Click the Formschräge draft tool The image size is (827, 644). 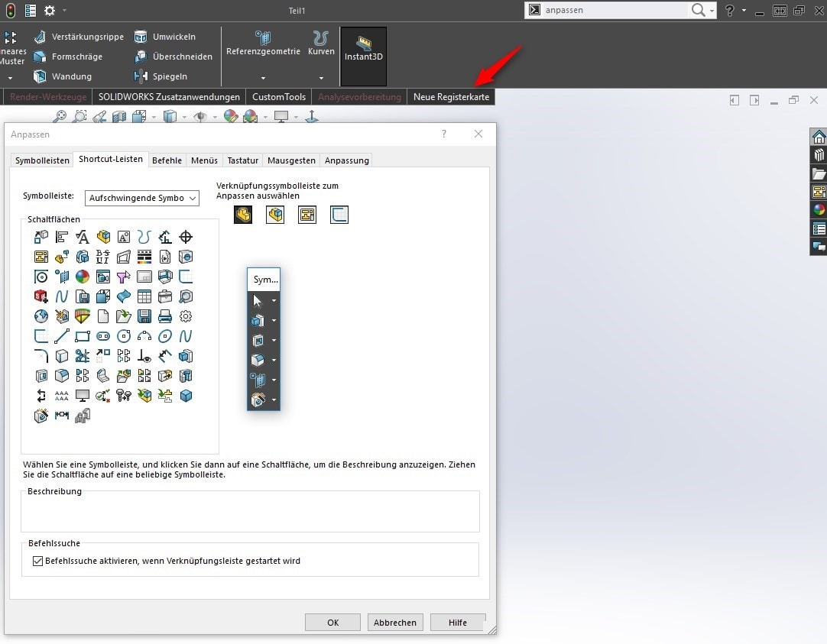click(67, 57)
